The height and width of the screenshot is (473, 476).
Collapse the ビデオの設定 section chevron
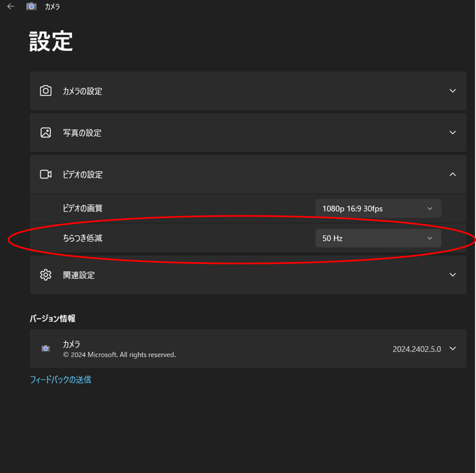pyautogui.click(x=452, y=174)
